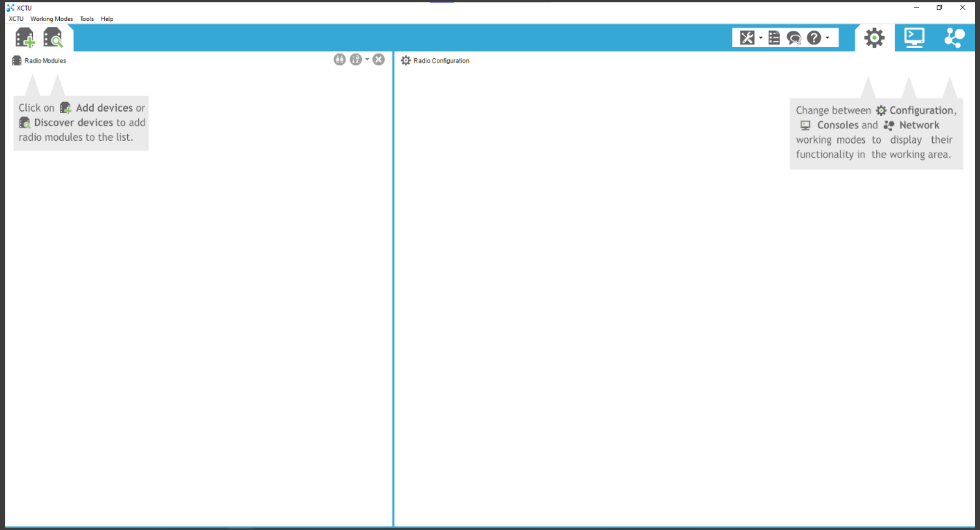Open the Help menu in menu bar

[107, 19]
